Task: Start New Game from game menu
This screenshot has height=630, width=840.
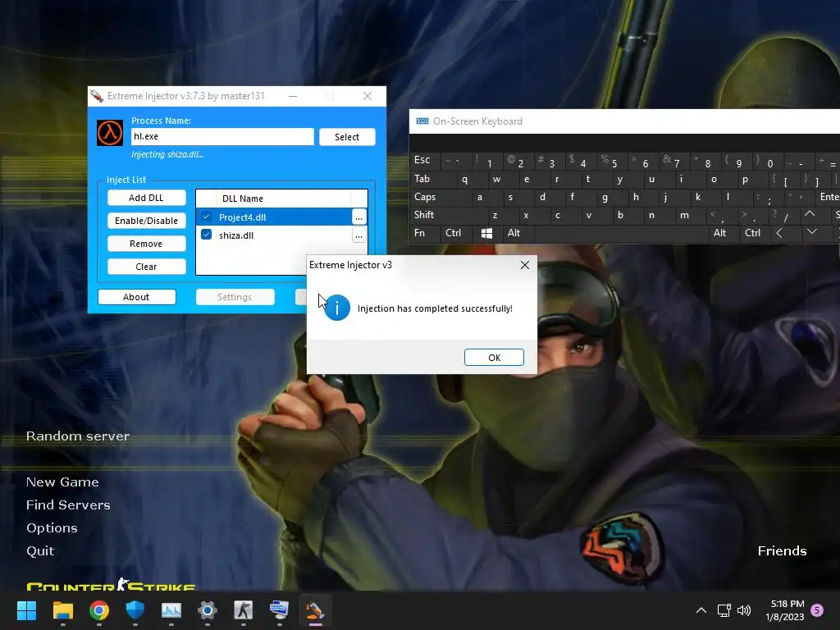Action: click(62, 482)
